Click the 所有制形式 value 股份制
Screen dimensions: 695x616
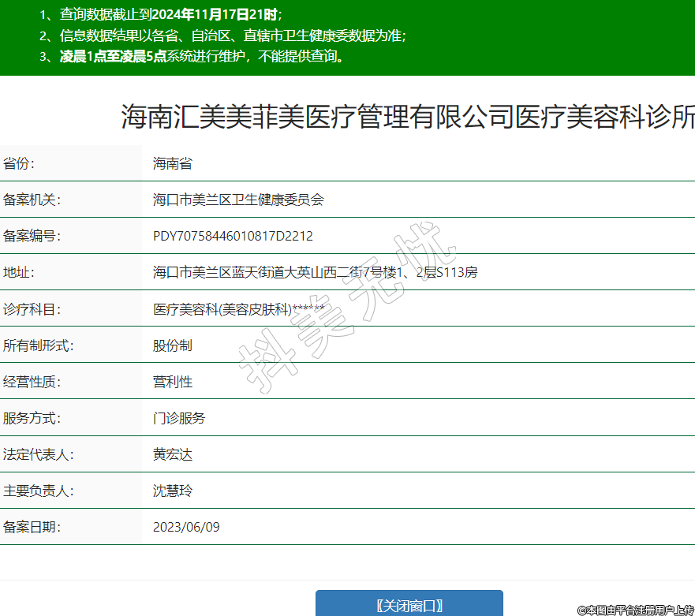coord(173,345)
